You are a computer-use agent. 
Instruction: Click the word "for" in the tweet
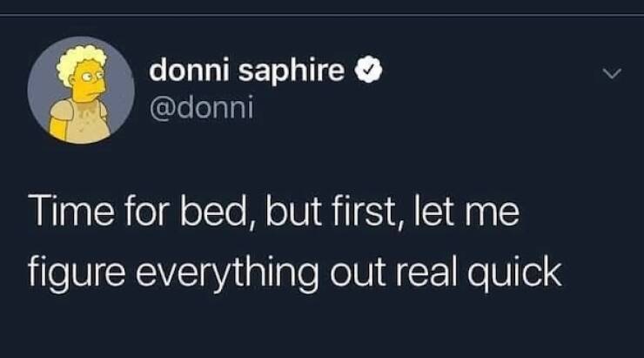point(132,214)
